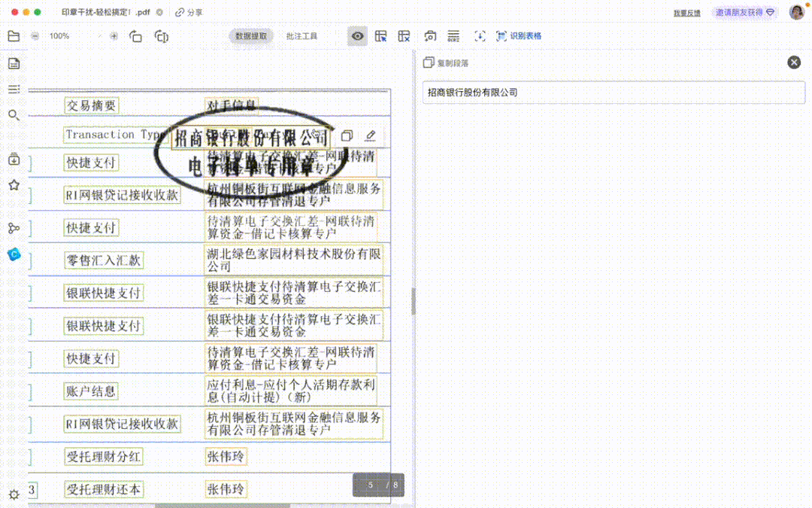
Task: Select the table region selection tool
Action: pyautogui.click(x=381, y=35)
